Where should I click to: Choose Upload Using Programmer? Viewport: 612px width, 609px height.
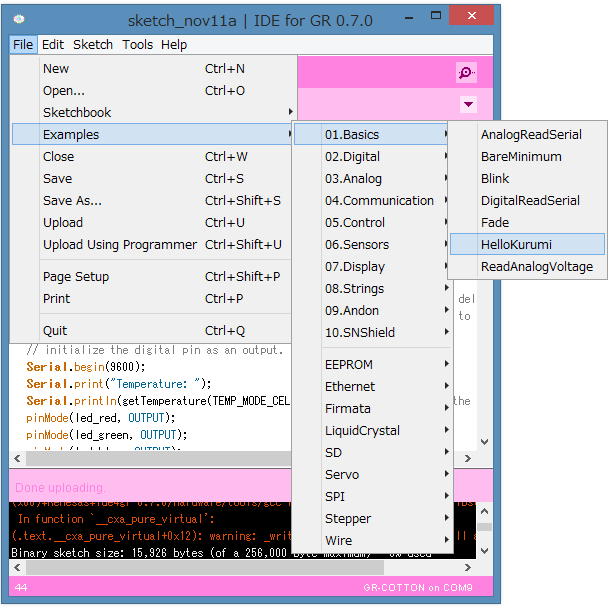tap(120, 244)
